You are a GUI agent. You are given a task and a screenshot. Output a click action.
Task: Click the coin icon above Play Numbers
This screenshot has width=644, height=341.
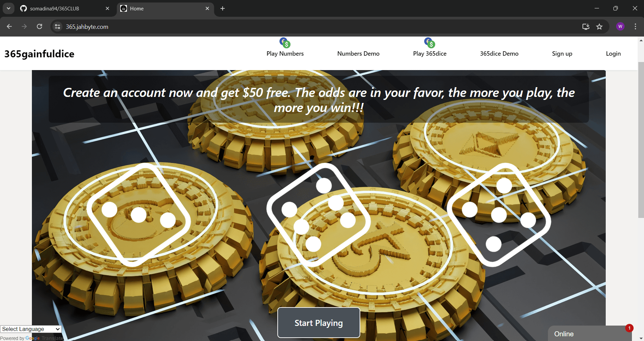285,43
